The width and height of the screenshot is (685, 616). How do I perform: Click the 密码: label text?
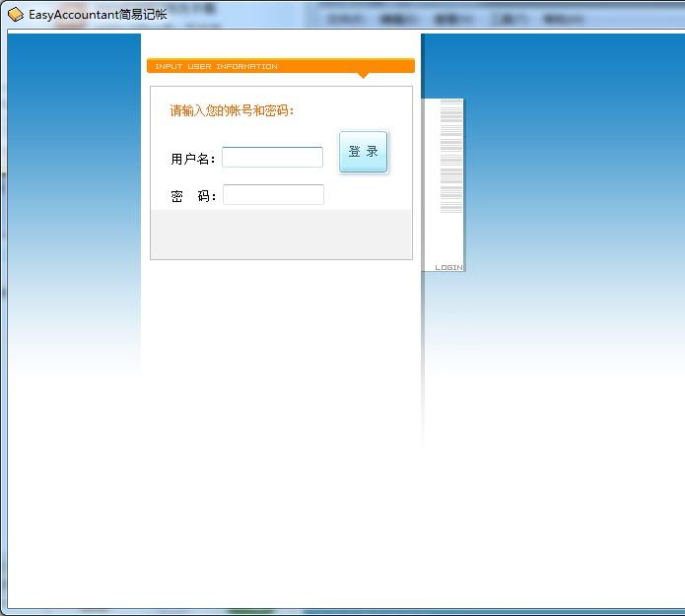[x=193, y=196]
